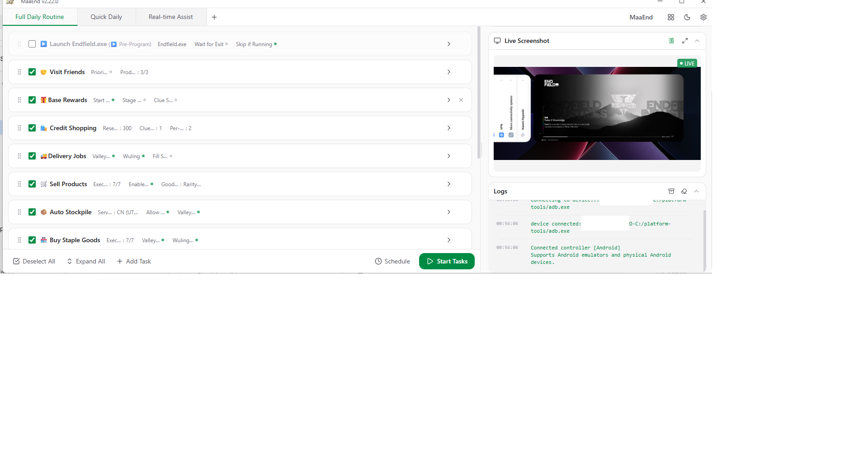Uncheck the Delivery Jobs task

click(x=32, y=156)
